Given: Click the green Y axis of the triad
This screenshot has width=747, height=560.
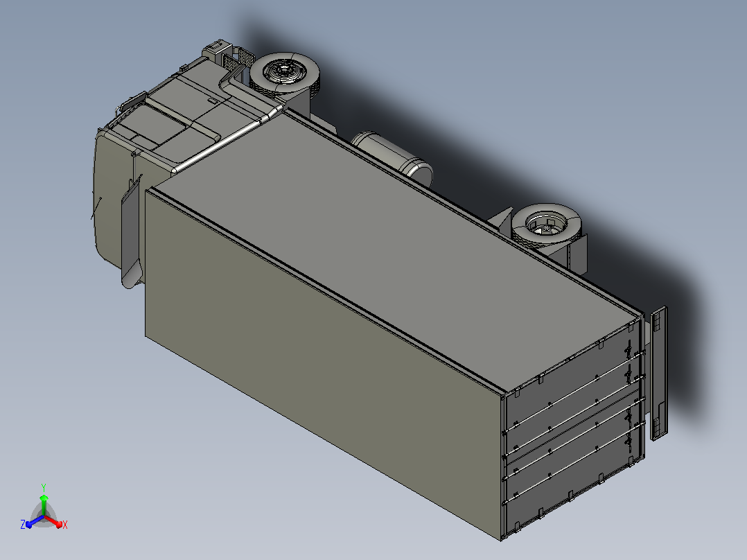Looking at the screenshot, I should (44, 505).
